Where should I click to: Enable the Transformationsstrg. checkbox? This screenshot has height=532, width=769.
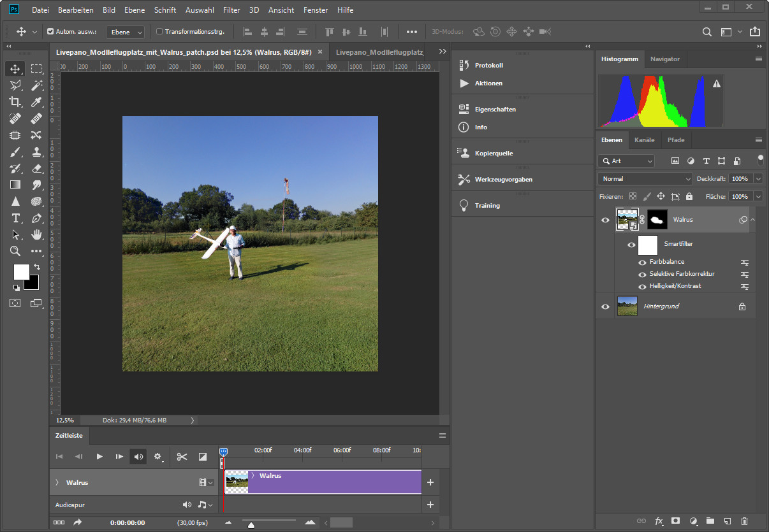pyautogui.click(x=159, y=32)
